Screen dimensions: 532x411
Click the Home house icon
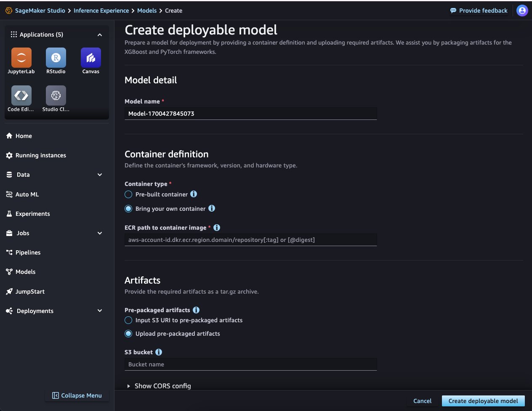click(x=9, y=136)
